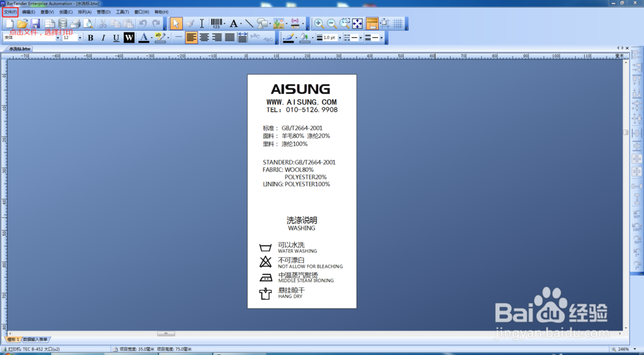This screenshot has height=355, width=644.
Task: Click the printer icon to print
Action: 75,23
